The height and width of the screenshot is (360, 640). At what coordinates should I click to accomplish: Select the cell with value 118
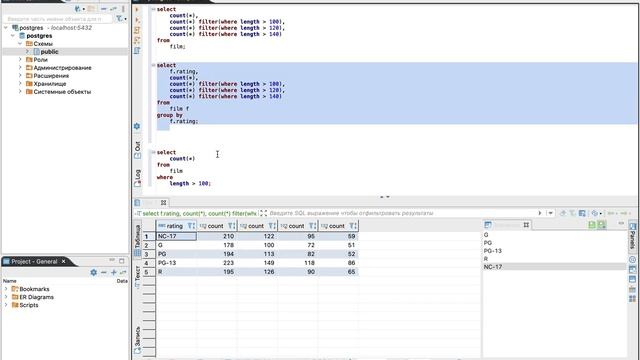point(298,263)
